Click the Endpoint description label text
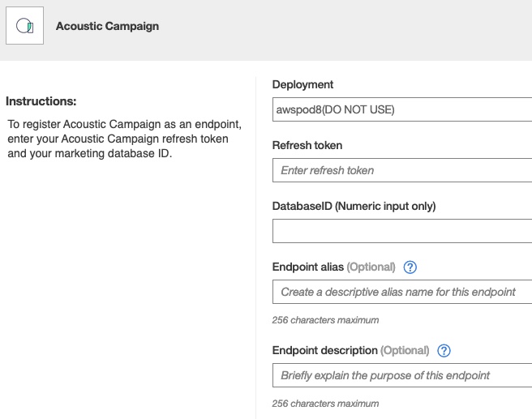This screenshot has height=419, width=532. (324, 350)
